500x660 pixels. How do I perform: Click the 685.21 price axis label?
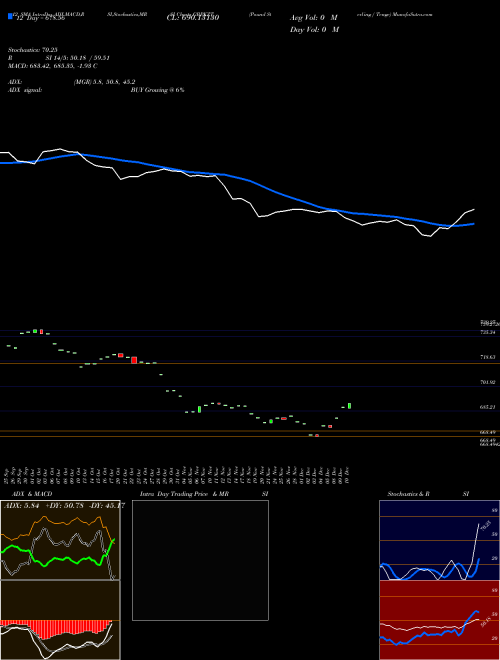487,407
